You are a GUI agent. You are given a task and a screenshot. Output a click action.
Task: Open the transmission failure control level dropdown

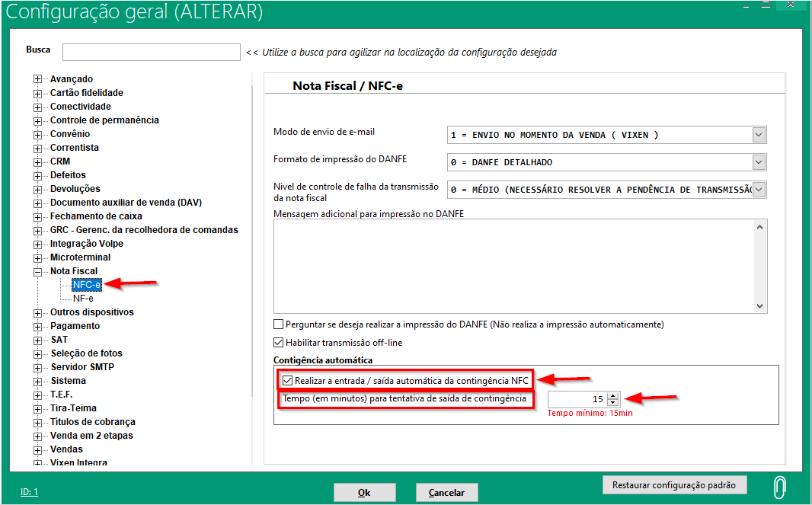coord(758,190)
